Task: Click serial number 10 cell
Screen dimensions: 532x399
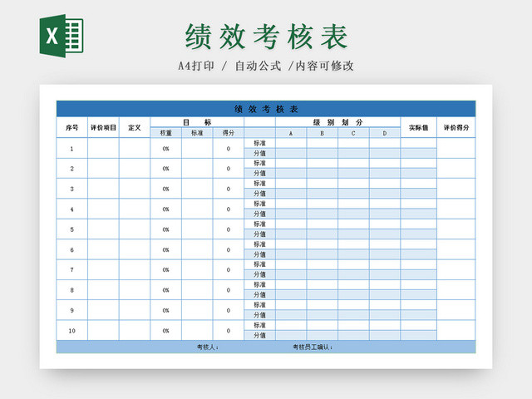Action: click(x=72, y=331)
